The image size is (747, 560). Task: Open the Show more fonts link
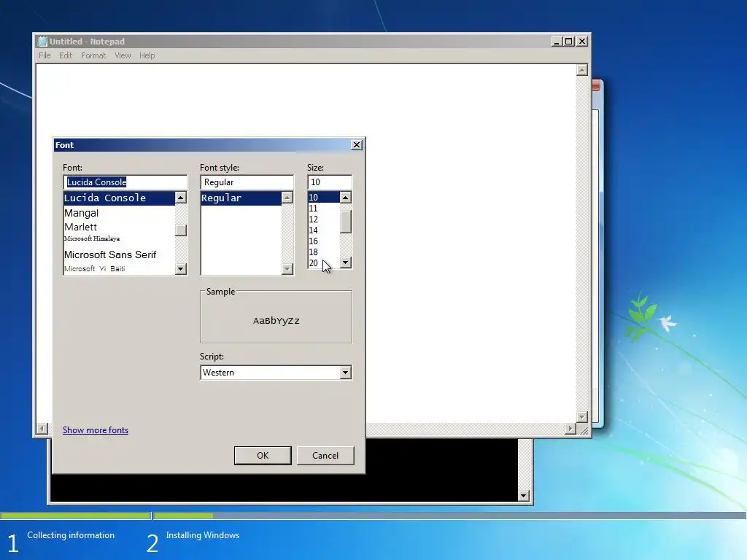click(96, 430)
